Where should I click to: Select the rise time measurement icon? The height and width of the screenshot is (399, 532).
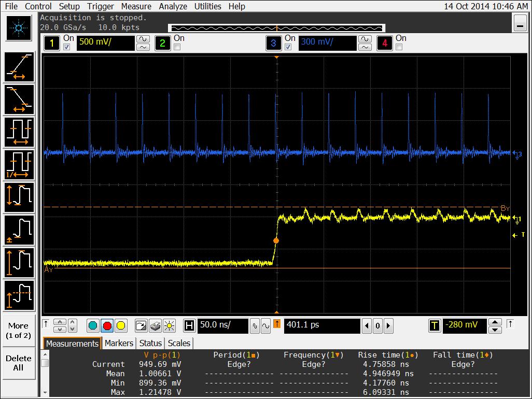click(x=19, y=67)
